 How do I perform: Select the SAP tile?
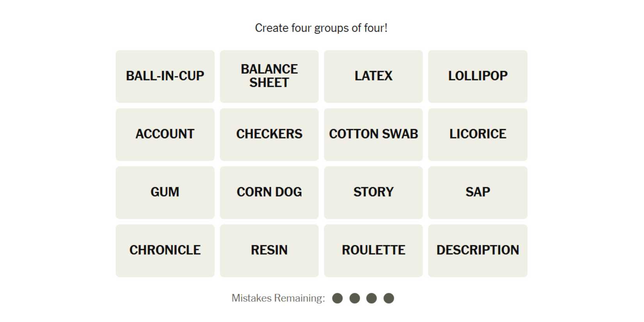477,192
